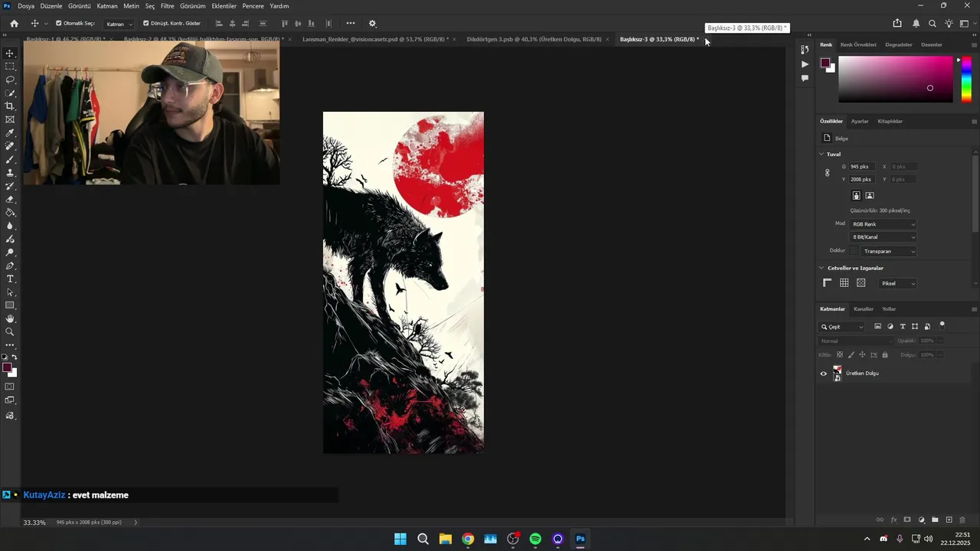Click the foreground color swatch in toolbox
Viewport: 980px width, 551px height.
click(7, 368)
